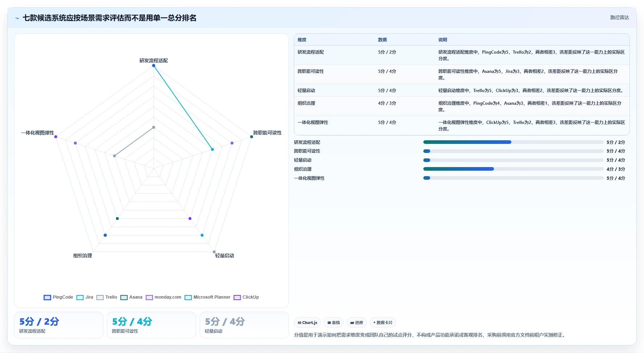Click the 表格 tag chip
This screenshot has height=353, width=644.
333,323
